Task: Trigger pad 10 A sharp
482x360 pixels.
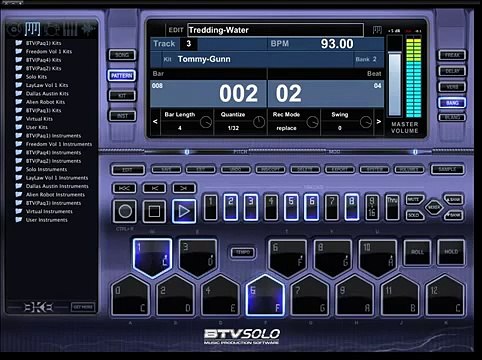Action: click(x=378, y=257)
